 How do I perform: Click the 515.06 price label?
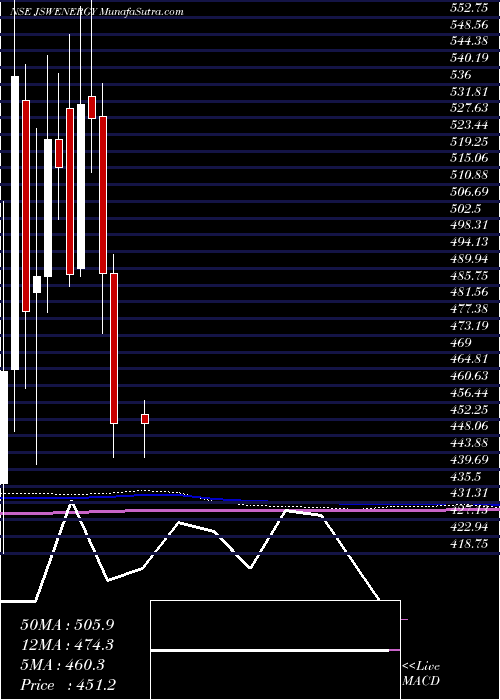coord(471,158)
